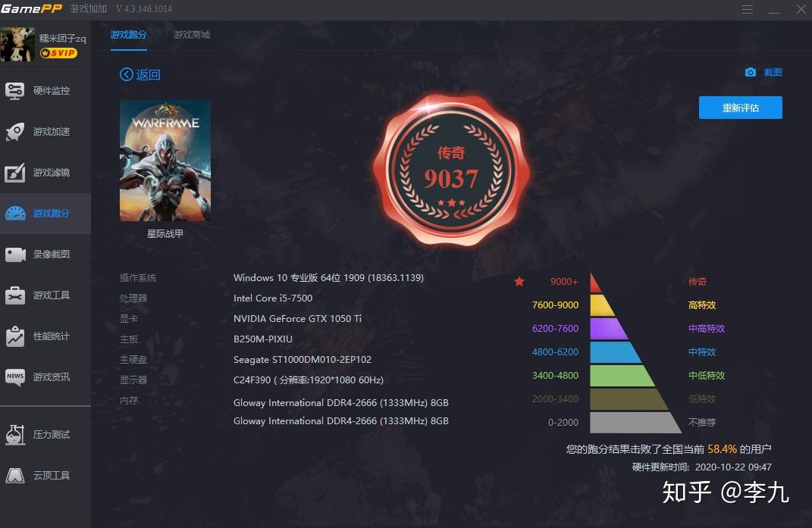Click the 高特效 tier label
This screenshot has width=812, height=528.
tap(702, 305)
